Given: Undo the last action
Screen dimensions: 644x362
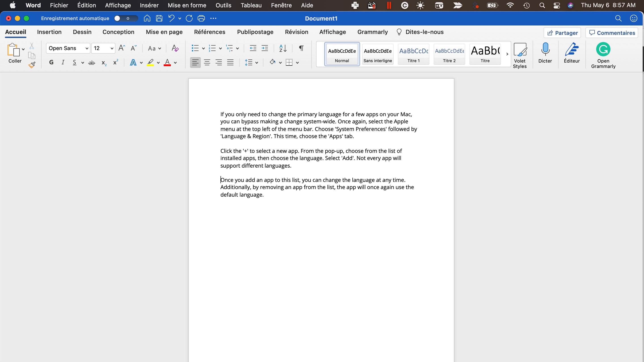Looking at the screenshot, I should 171,18.
